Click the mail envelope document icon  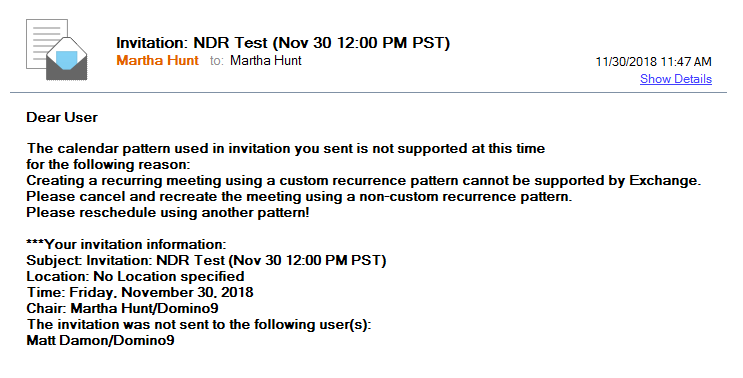pos(57,50)
